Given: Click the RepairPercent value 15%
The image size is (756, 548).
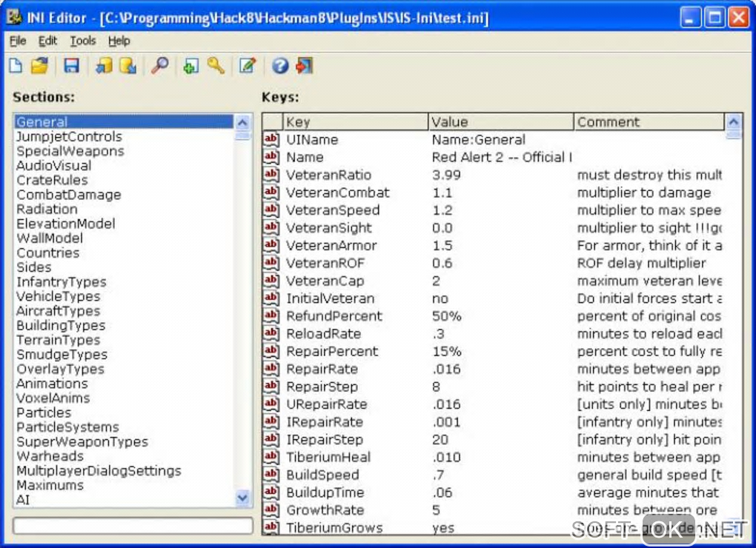Looking at the screenshot, I should pos(446,351).
